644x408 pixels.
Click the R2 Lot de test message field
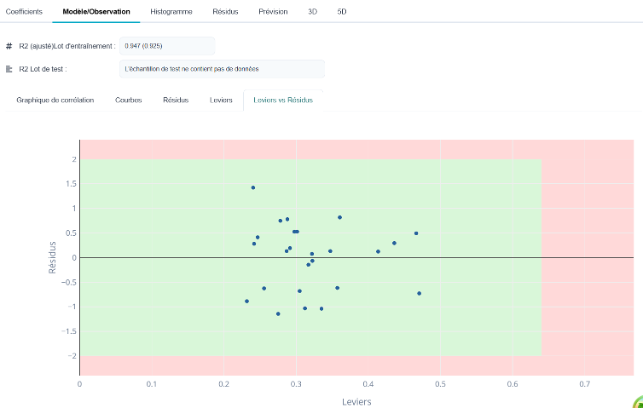222,69
